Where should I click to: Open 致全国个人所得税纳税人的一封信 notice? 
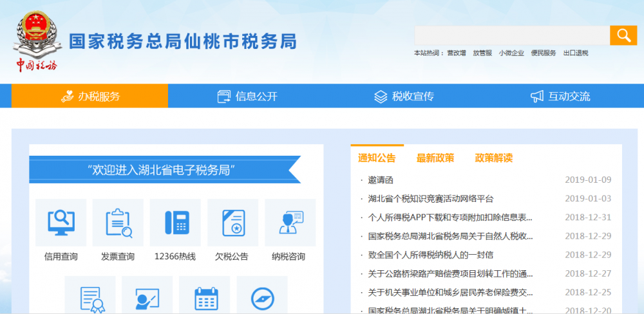[x=431, y=255]
